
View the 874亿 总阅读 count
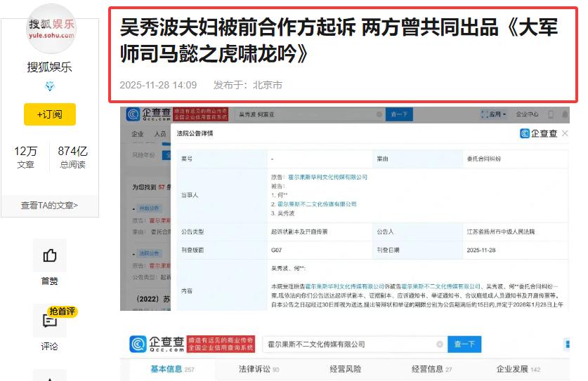73,157
